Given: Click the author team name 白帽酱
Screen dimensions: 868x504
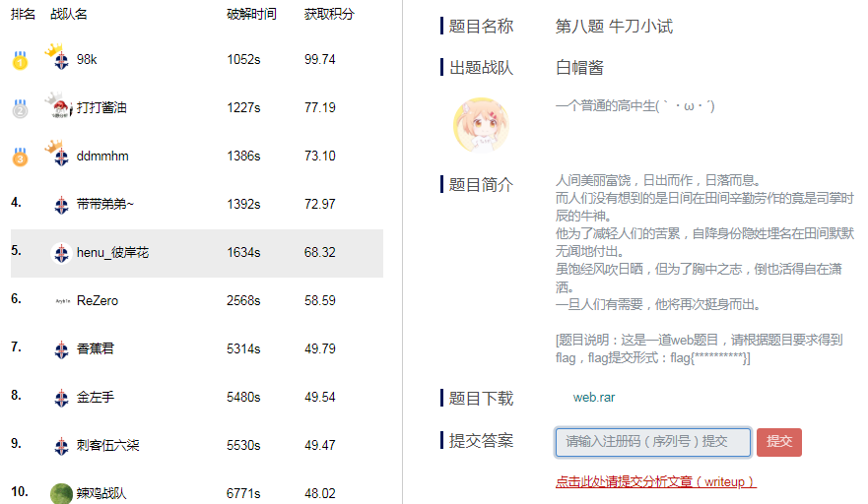Looking at the screenshot, I should pyautogui.click(x=579, y=68).
